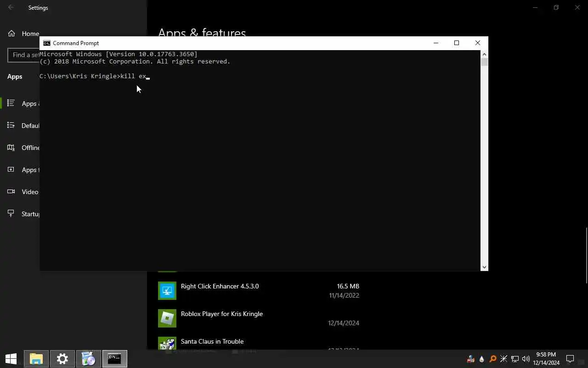Open the volume tray icon
The height and width of the screenshot is (368, 588).
tap(526, 359)
